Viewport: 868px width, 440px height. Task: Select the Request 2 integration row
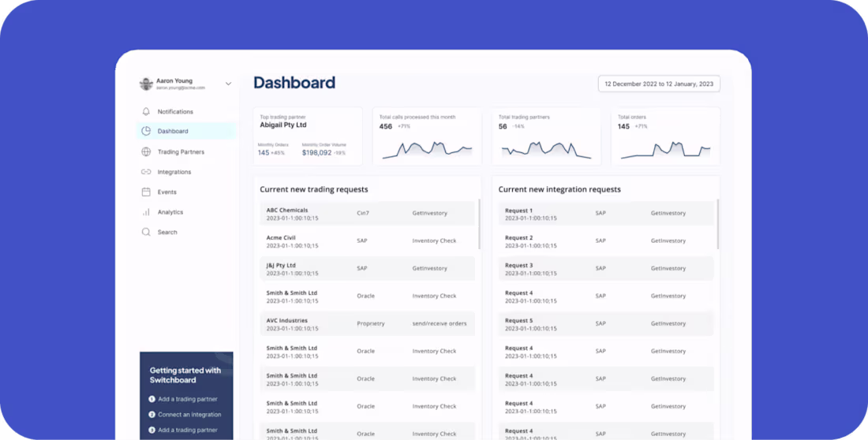coord(606,241)
